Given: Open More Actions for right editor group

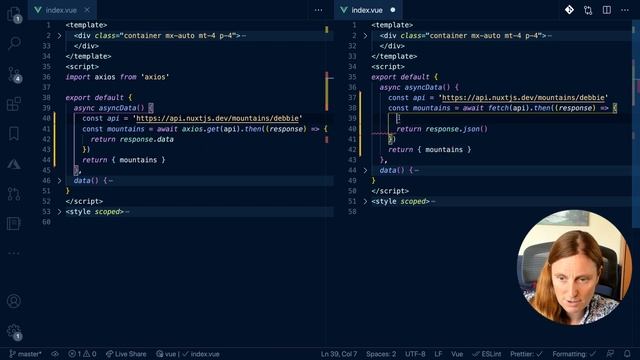Looking at the screenshot, I should [625, 10].
